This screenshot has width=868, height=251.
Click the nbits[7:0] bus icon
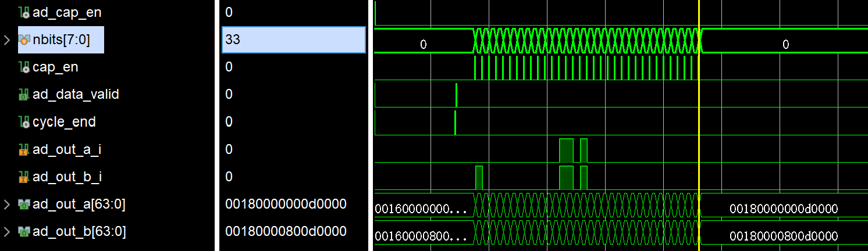tap(24, 40)
